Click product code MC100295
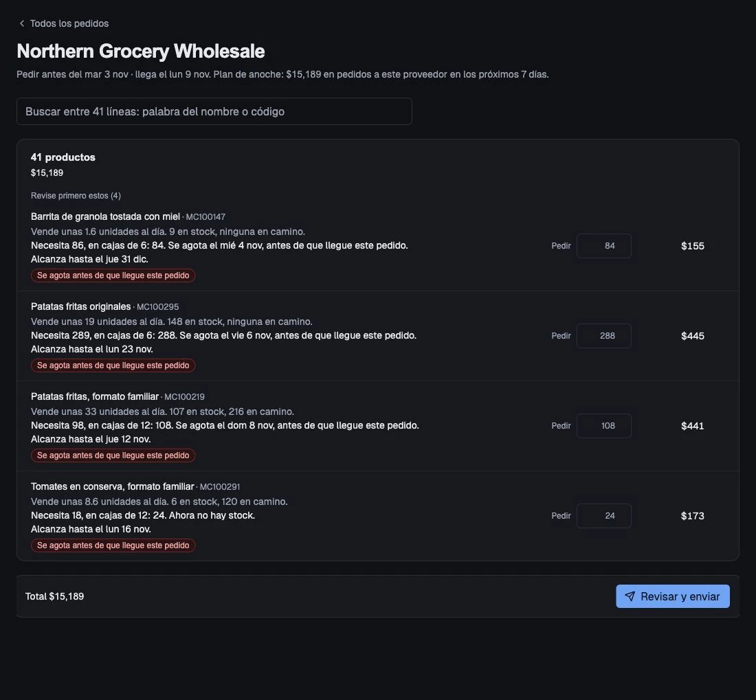 pyautogui.click(x=157, y=307)
